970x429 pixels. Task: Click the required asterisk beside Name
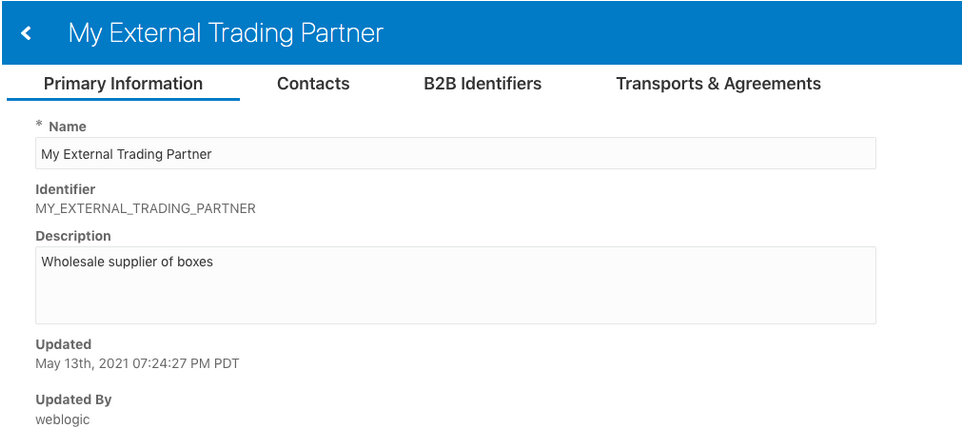point(39,125)
